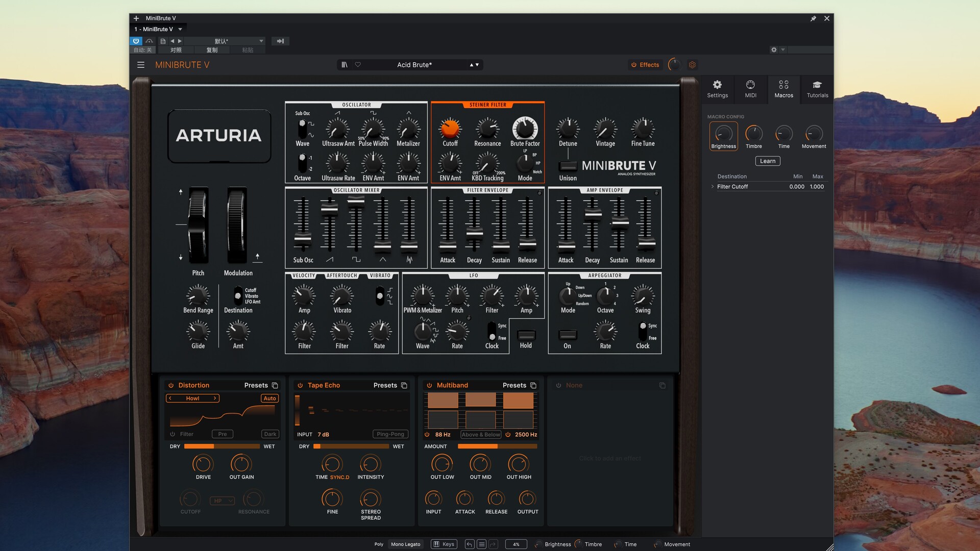The height and width of the screenshot is (551, 980).
Task: Open the Tutorials panel tab
Action: [x=817, y=89]
